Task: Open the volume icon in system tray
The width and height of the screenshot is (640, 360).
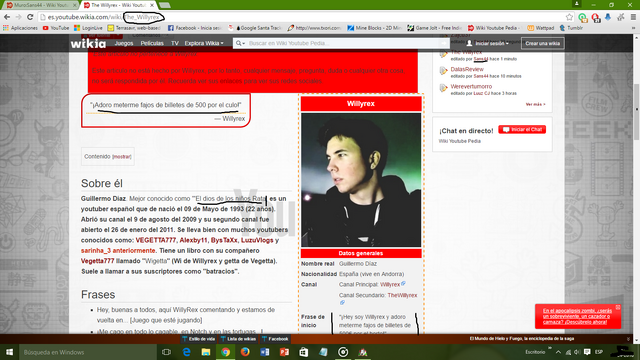Action: (577, 352)
